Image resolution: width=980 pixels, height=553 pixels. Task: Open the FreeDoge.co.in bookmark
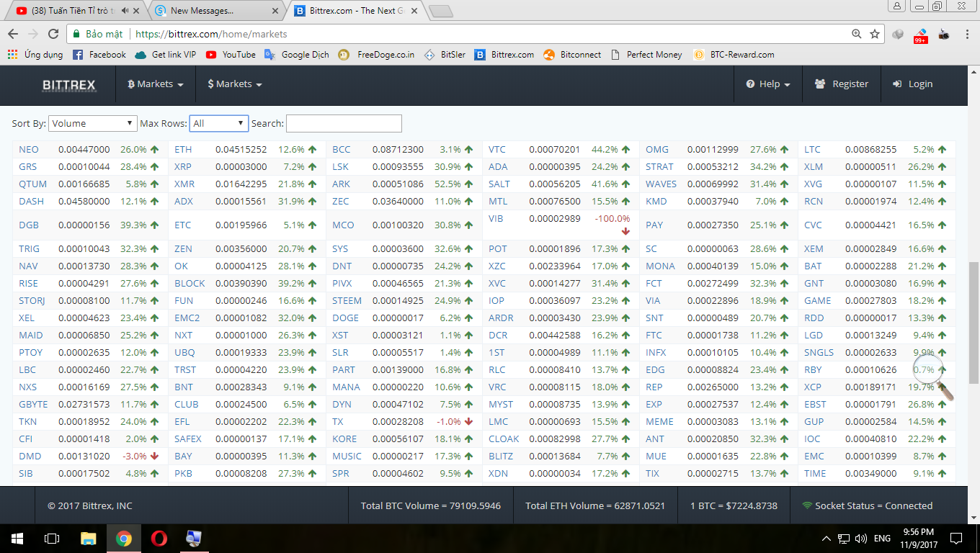point(376,55)
